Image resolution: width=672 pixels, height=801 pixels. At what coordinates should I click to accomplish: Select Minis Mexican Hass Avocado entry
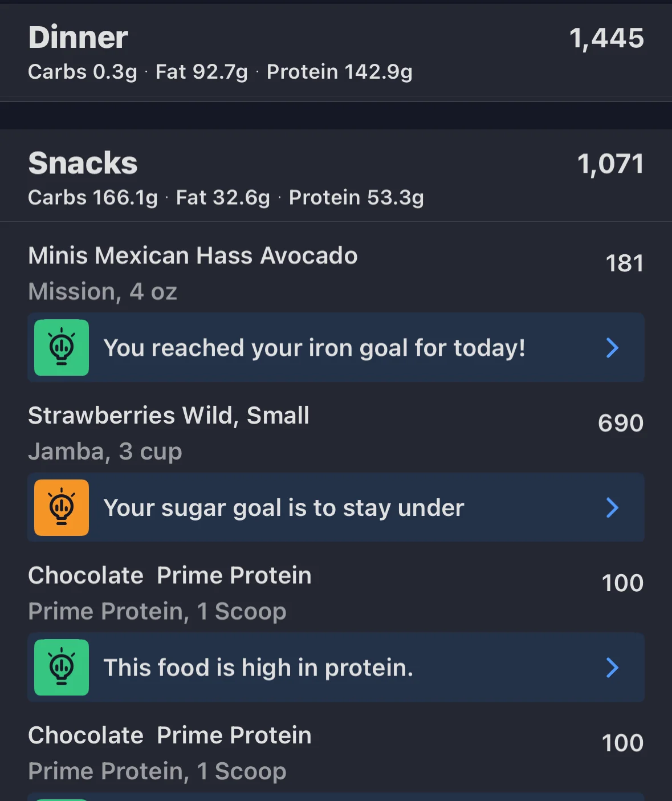[336, 273]
